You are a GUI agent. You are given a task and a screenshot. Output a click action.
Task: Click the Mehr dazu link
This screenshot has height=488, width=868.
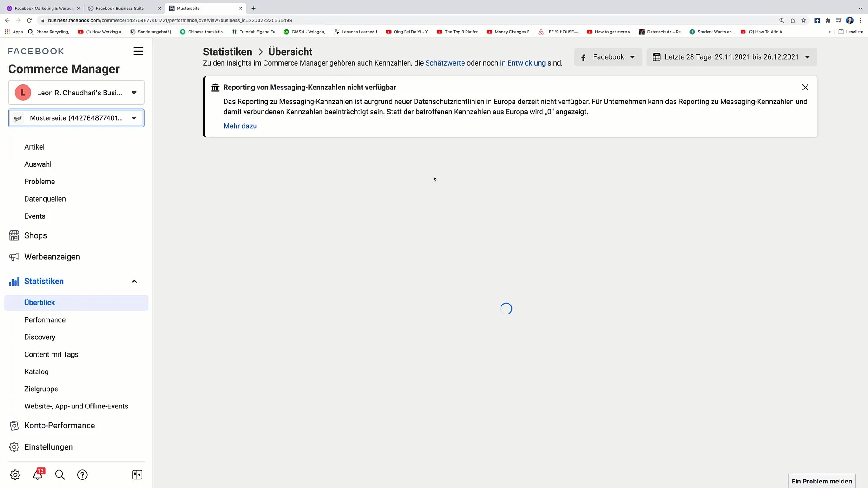coord(240,126)
